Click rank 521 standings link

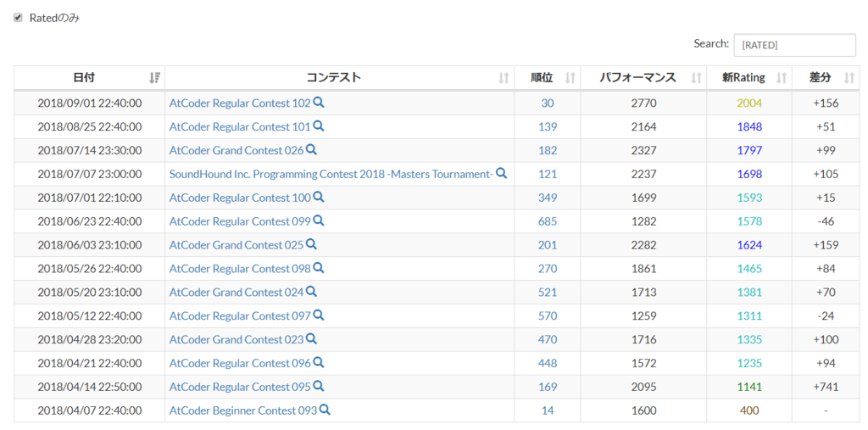548,292
